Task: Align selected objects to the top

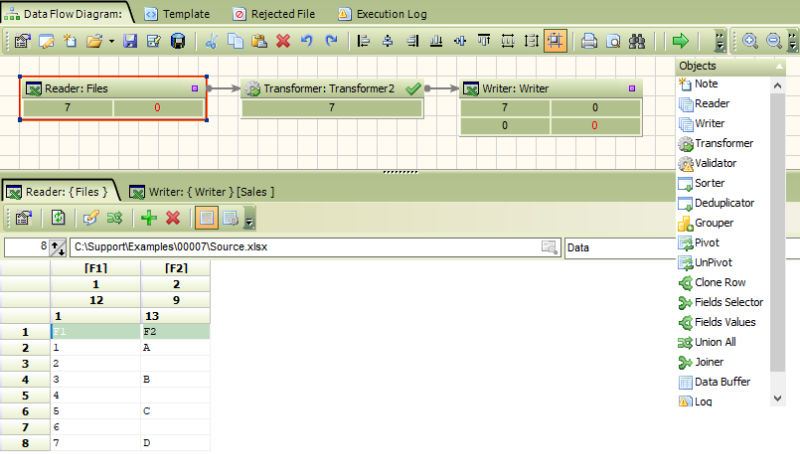Action: (484, 41)
